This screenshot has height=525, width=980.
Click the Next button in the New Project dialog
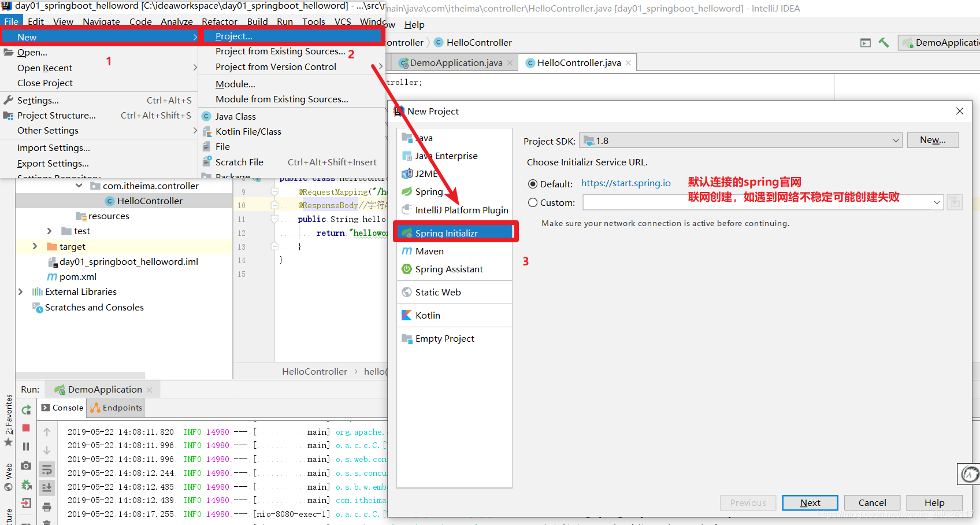810,503
